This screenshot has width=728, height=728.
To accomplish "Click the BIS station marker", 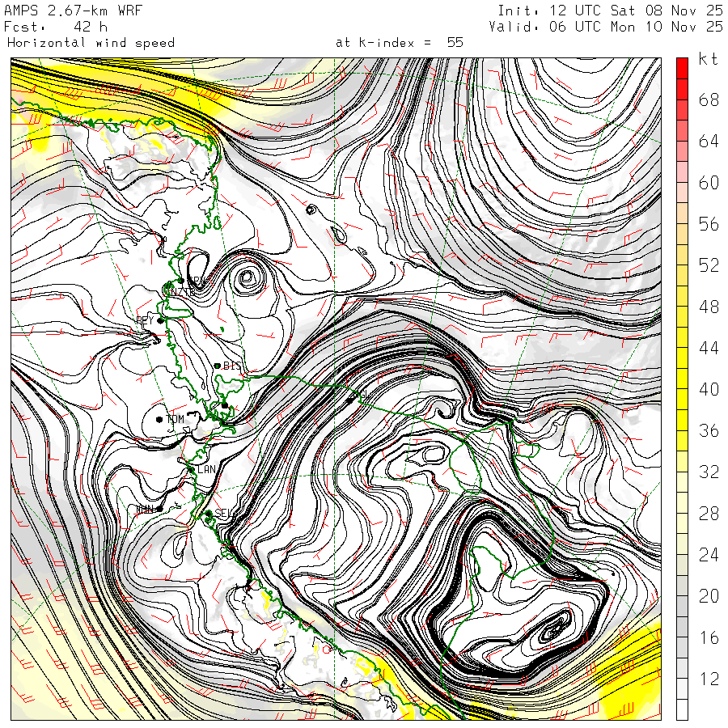I will (x=218, y=366).
